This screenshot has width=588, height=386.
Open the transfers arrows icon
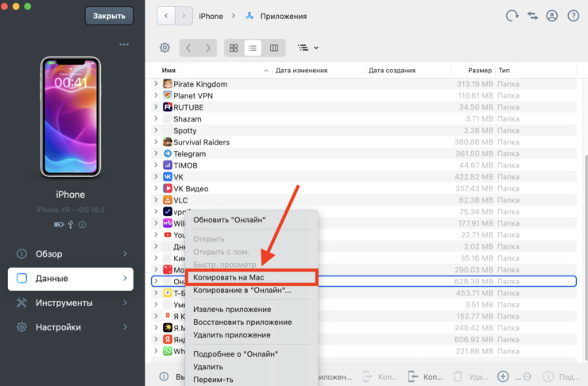pyautogui.click(x=532, y=16)
